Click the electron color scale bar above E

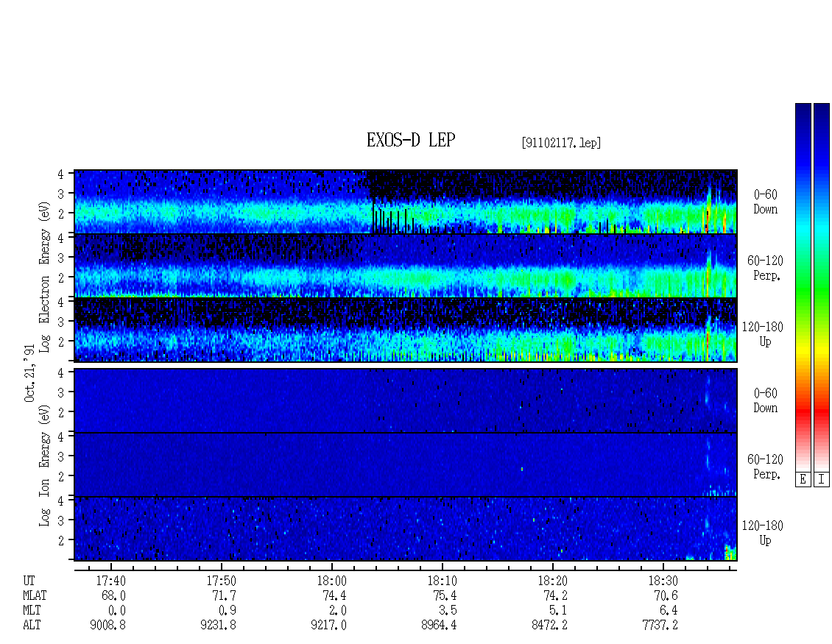(x=803, y=286)
